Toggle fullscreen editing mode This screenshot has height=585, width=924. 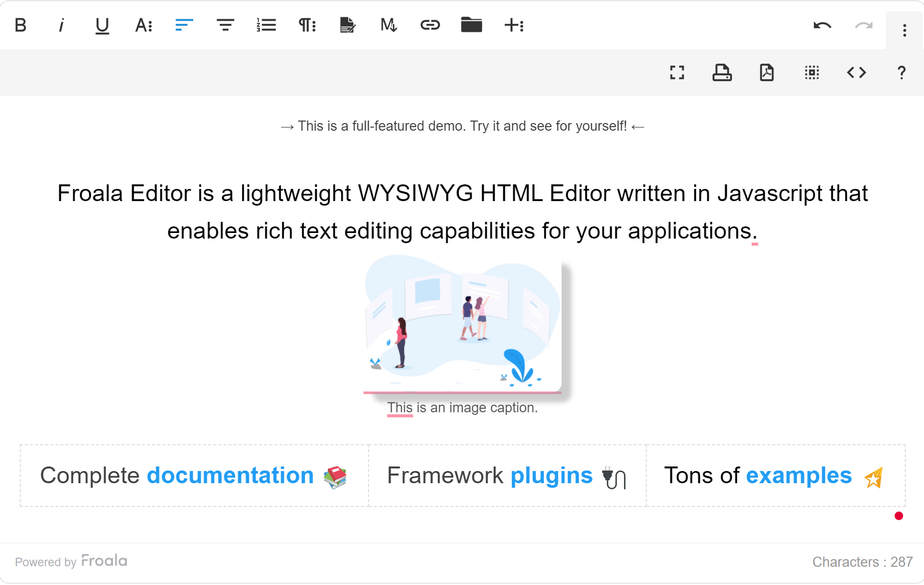pos(677,72)
